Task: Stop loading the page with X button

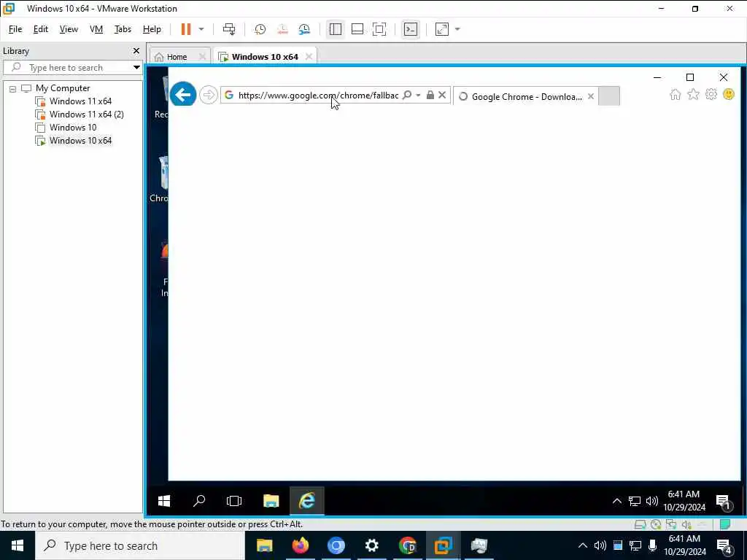Action: (442, 95)
